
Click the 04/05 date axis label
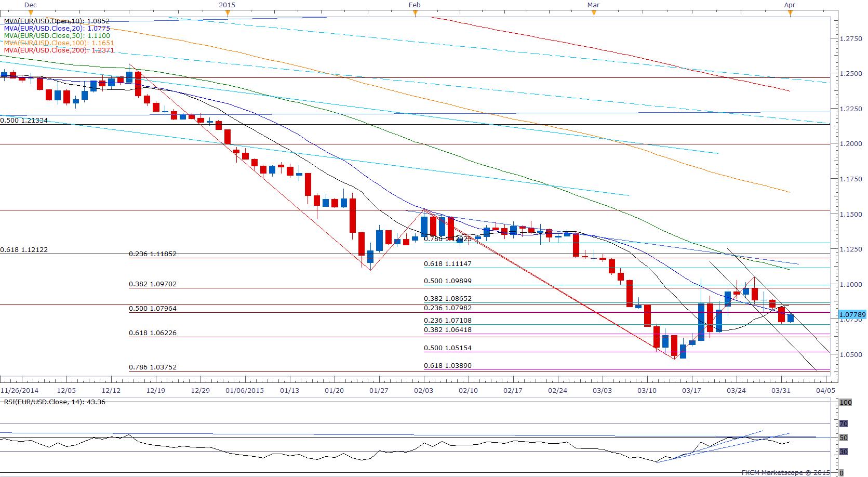point(825,390)
